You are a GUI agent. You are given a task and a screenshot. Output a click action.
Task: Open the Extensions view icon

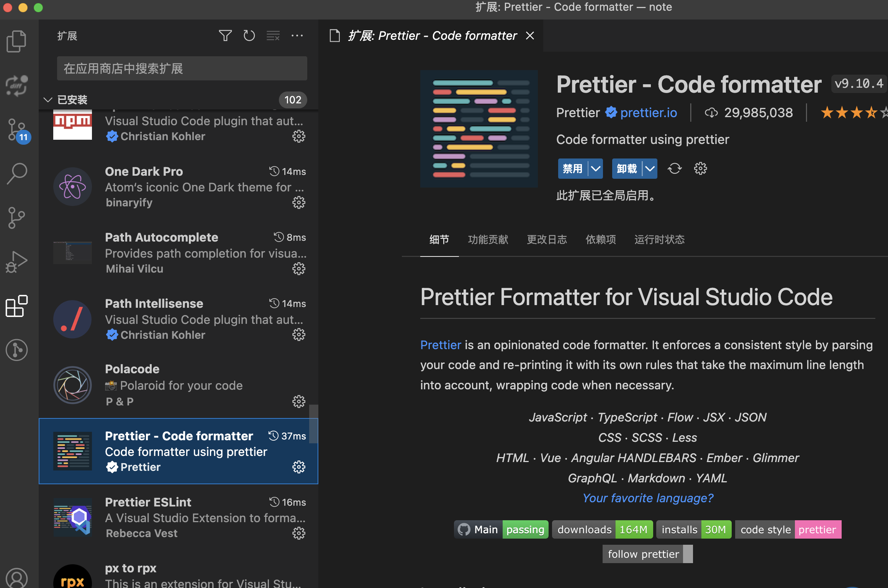point(16,306)
